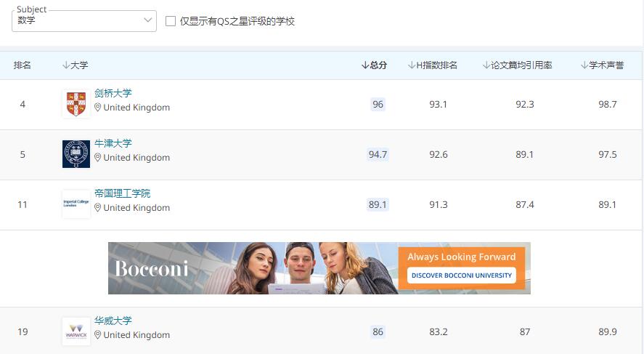644x354 pixels.
Task: Click location pin icon under 华威大学
Action: click(x=98, y=335)
